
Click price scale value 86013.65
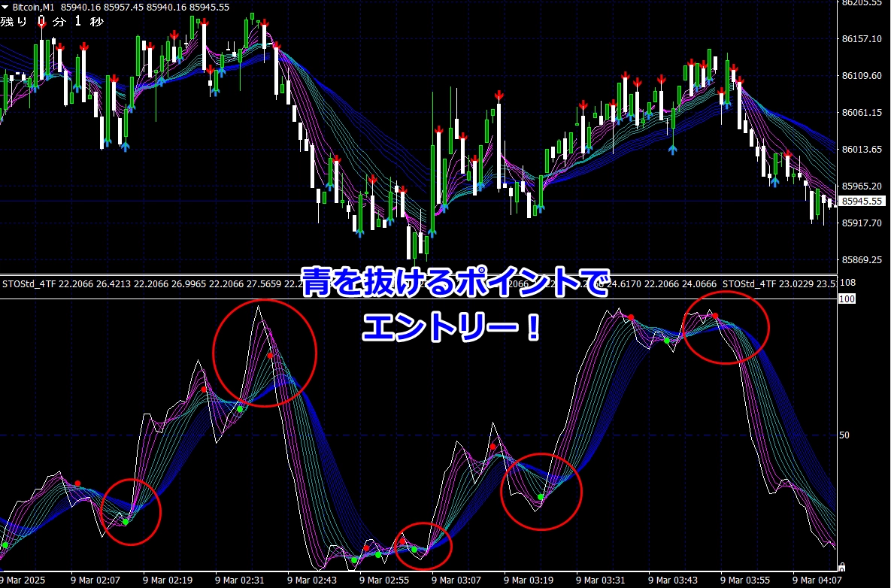862,150
